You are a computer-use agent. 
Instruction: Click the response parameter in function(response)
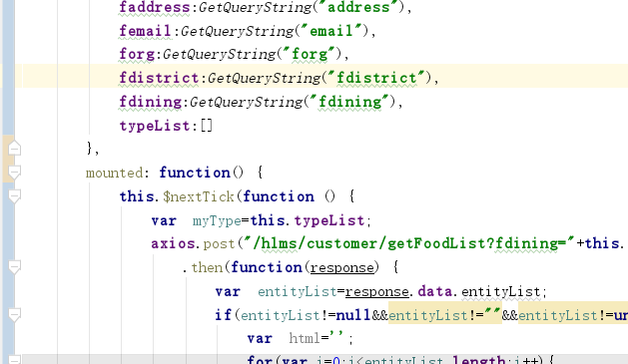click(x=342, y=267)
